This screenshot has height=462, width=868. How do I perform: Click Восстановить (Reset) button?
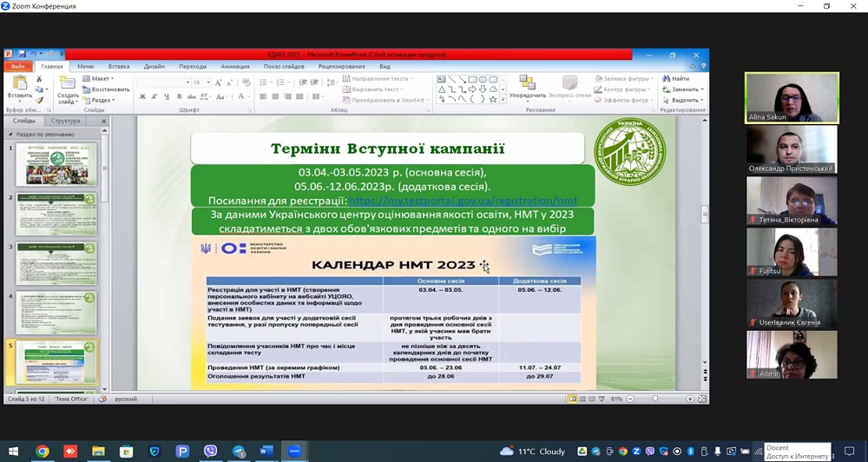106,89
